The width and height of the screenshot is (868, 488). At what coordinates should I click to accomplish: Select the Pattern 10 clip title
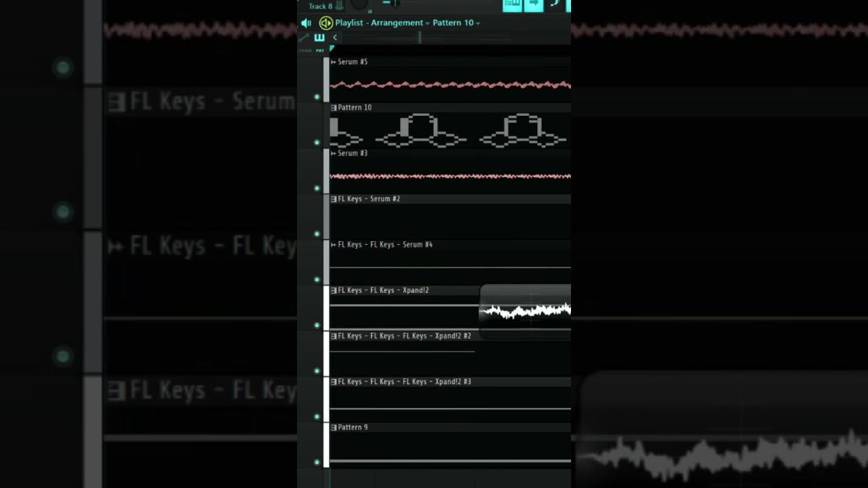355,108
